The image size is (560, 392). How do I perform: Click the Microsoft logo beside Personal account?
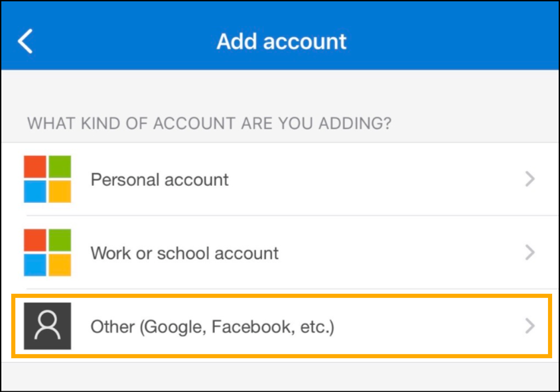pos(47,179)
